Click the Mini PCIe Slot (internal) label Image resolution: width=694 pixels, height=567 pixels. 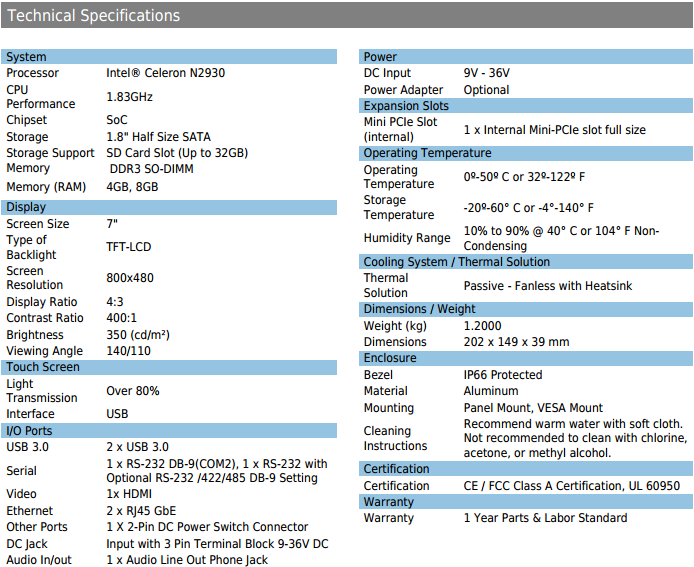(400, 129)
